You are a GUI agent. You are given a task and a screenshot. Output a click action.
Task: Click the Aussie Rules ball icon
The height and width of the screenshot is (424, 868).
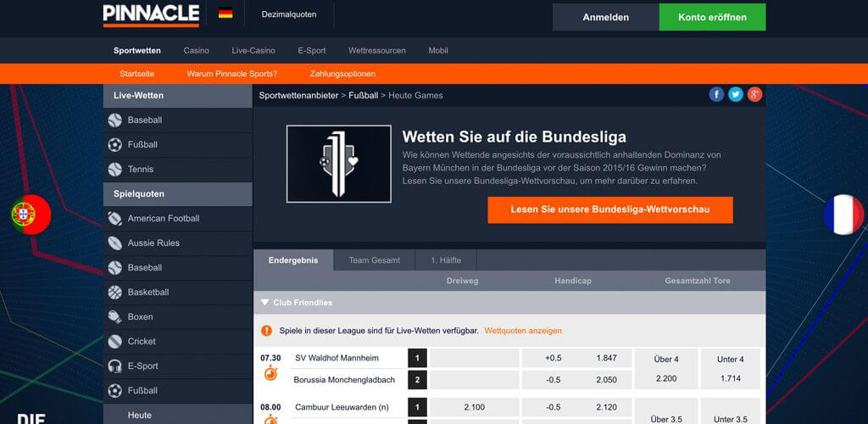[114, 243]
